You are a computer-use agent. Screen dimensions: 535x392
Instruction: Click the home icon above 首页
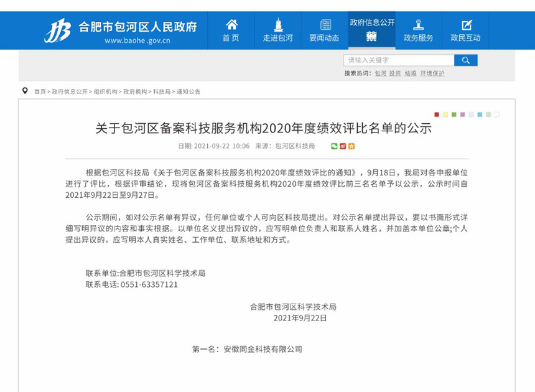click(x=230, y=24)
